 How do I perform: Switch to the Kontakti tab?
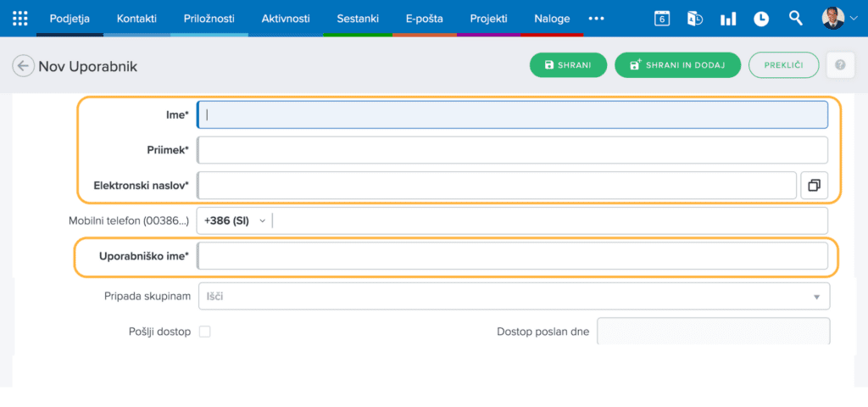[x=136, y=18]
